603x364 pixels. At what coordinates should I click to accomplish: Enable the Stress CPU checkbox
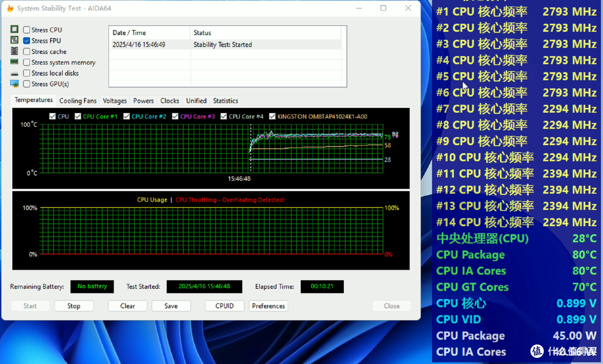coord(27,30)
